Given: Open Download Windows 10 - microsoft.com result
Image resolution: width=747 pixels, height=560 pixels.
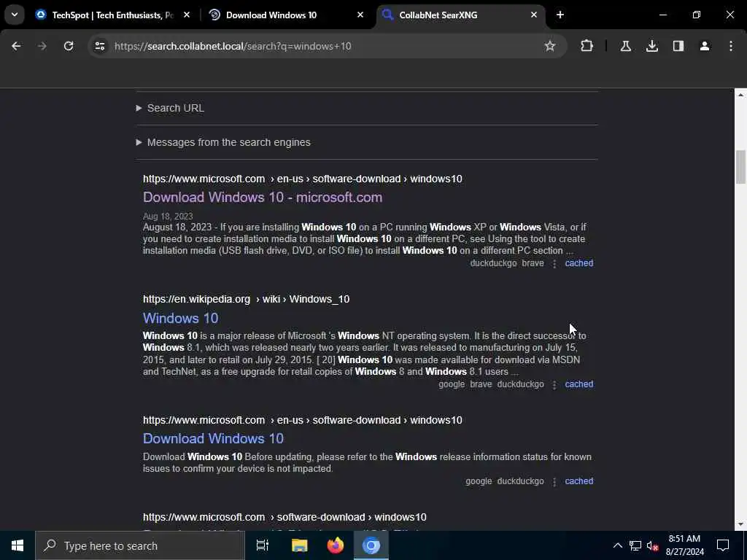Looking at the screenshot, I should coord(263,197).
